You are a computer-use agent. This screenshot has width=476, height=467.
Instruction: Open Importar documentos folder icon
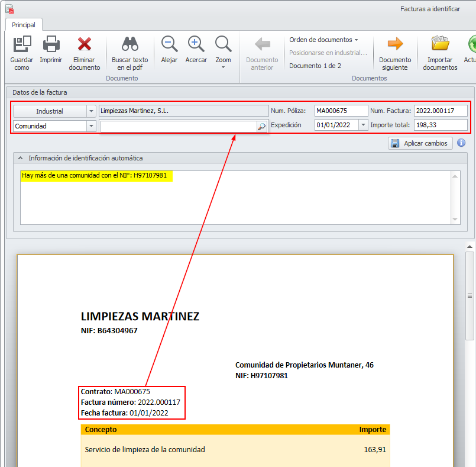pos(440,45)
